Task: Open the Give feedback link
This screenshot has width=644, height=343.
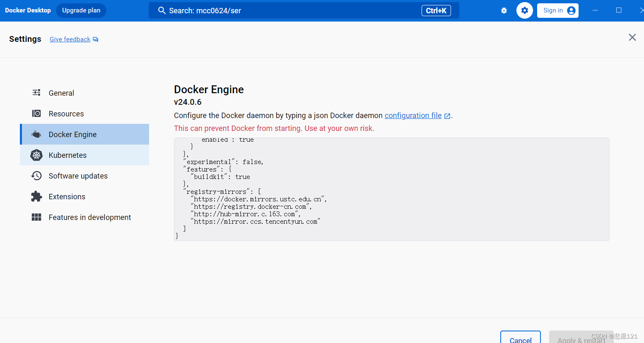Action: (70, 39)
